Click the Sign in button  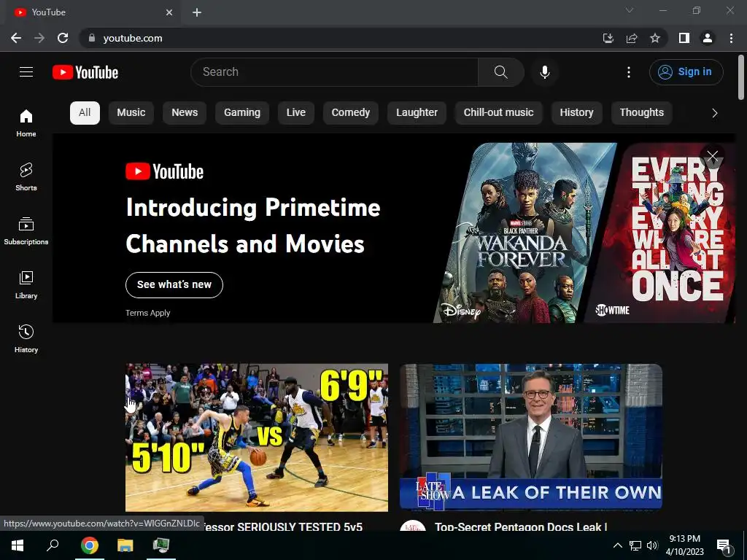click(686, 72)
